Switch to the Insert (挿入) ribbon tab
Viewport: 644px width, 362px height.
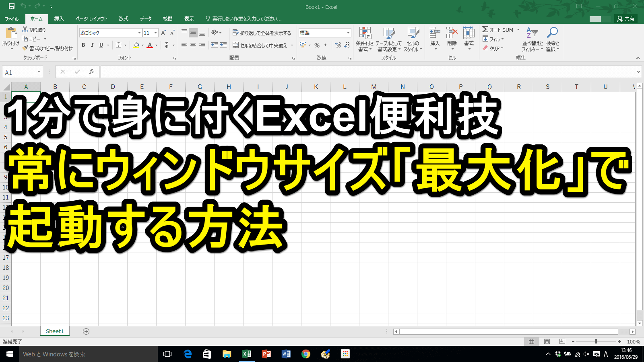pyautogui.click(x=59, y=19)
